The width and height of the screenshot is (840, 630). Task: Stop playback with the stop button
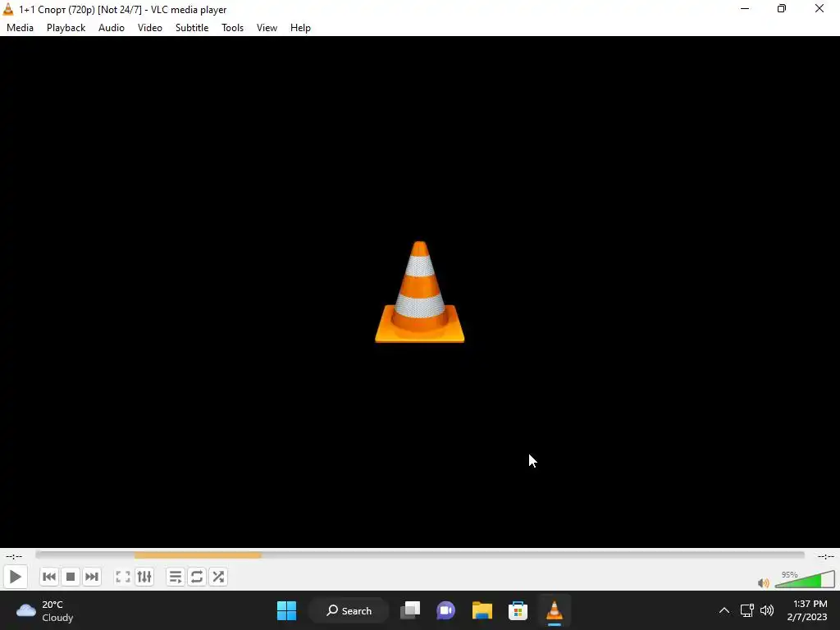(71, 577)
